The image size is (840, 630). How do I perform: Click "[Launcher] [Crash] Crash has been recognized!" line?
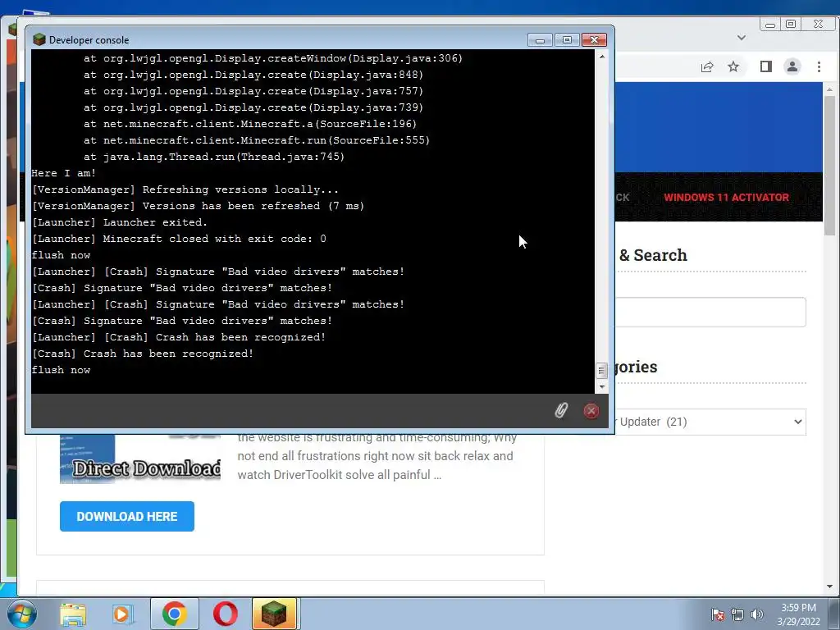click(x=179, y=337)
